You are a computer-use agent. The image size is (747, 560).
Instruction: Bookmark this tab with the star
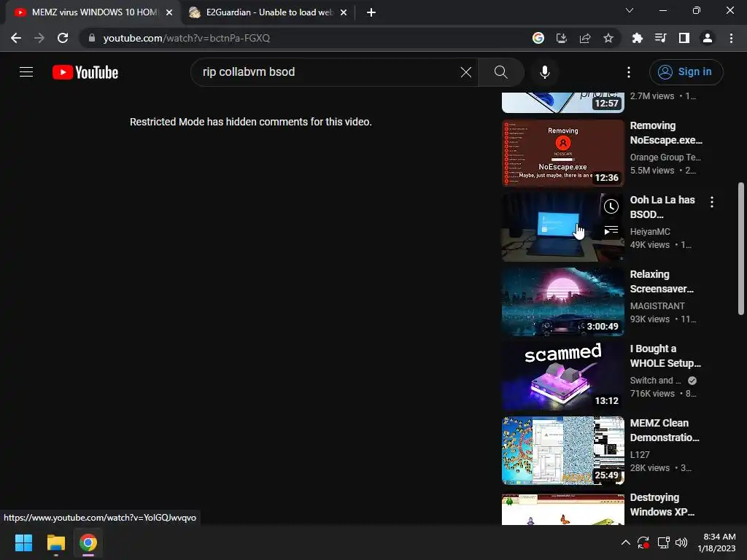pyautogui.click(x=608, y=38)
